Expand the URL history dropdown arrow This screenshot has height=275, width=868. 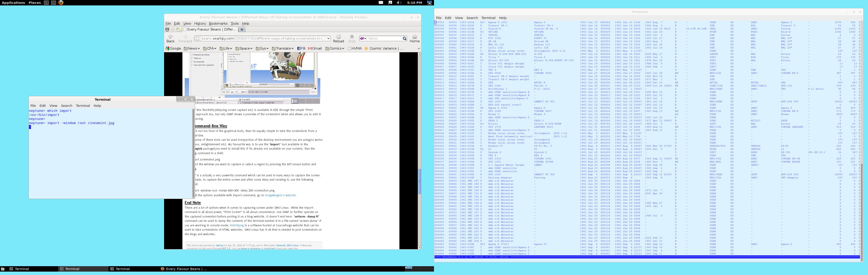tap(328, 38)
